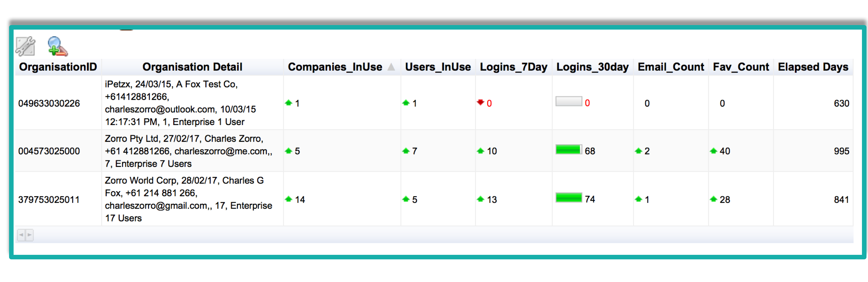Click green arrow beside Fav_Count 40

pyautogui.click(x=713, y=151)
